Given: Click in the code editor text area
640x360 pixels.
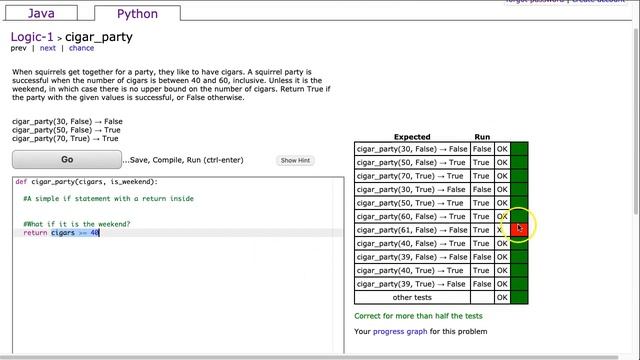Looking at the screenshot, I should [x=178, y=265].
